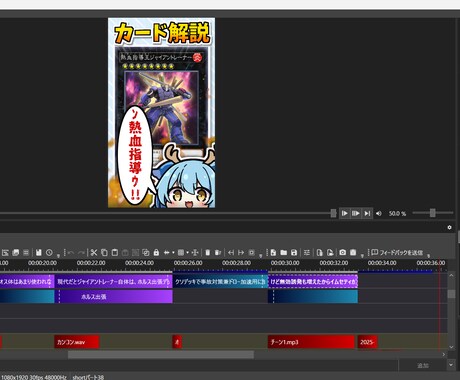The width and height of the screenshot is (460, 380).
Task: Click the 00:00:24.00 mark on timeline ruler
Action: click(139, 263)
